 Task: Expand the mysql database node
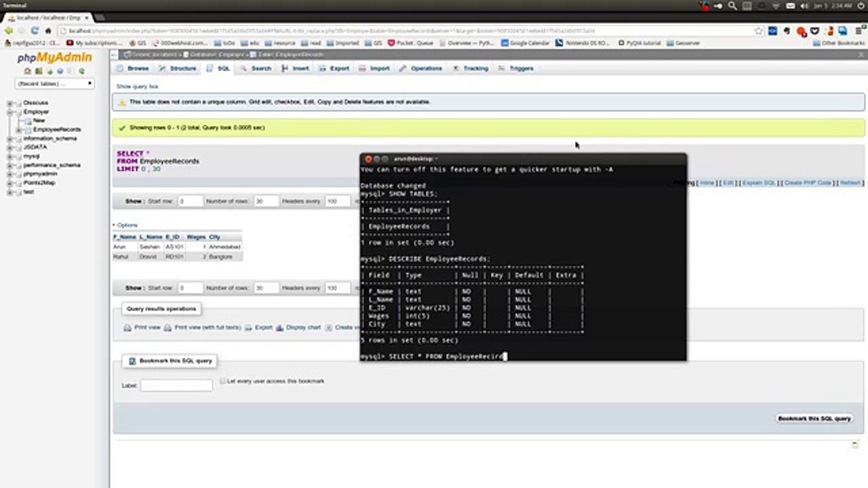click(x=10, y=156)
